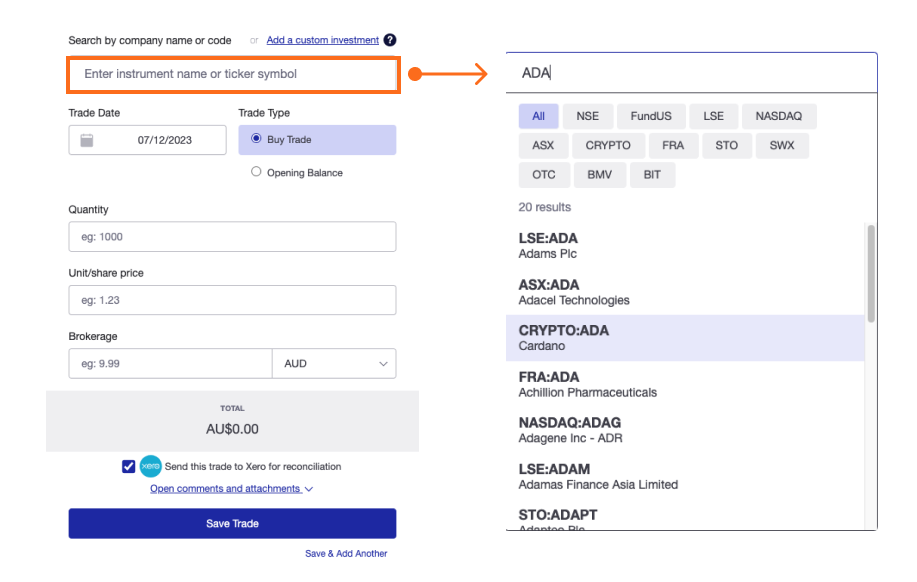Click Add a custom investment link
917x582 pixels.
click(x=322, y=40)
